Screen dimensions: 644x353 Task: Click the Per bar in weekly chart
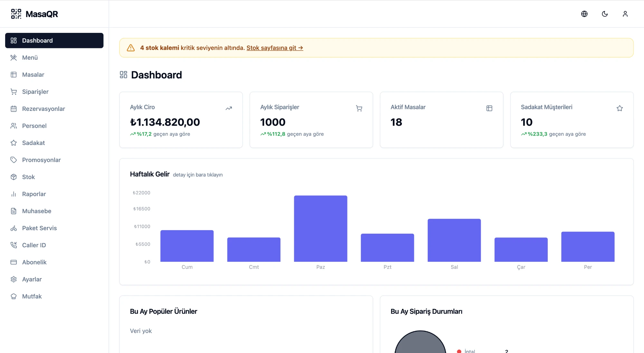tap(588, 247)
